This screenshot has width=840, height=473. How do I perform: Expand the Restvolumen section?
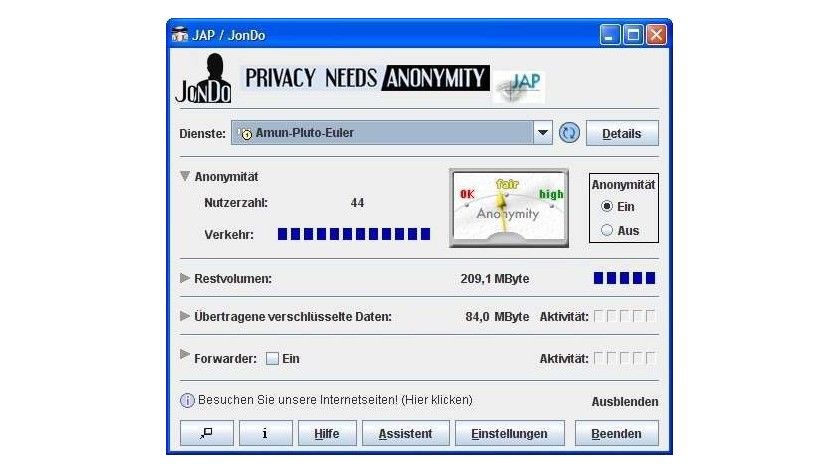[x=185, y=278]
